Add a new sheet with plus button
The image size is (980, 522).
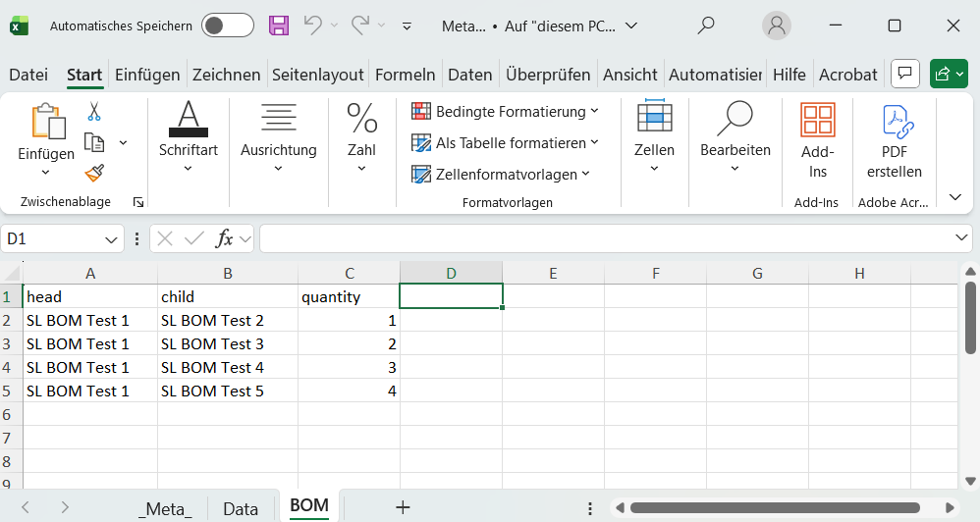pos(404,507)
